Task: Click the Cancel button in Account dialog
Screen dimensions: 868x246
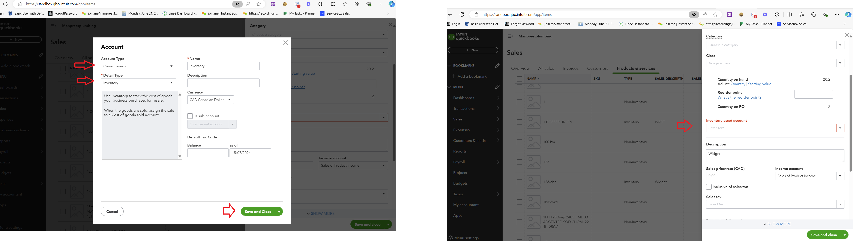Action: [x=112, y=211]
